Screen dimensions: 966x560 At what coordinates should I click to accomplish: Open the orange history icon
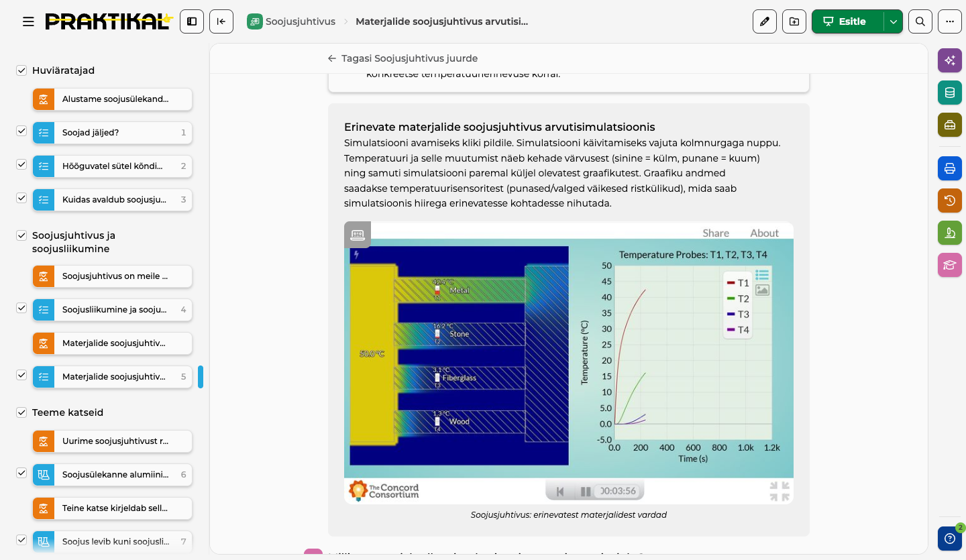[x=950, y=201]
